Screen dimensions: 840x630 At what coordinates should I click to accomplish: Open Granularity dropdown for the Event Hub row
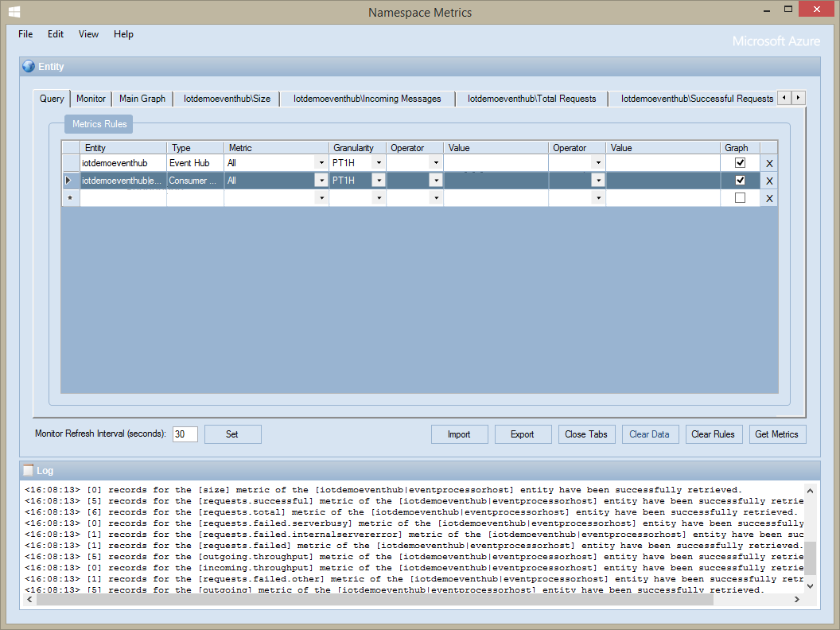[x=379, y=163]
